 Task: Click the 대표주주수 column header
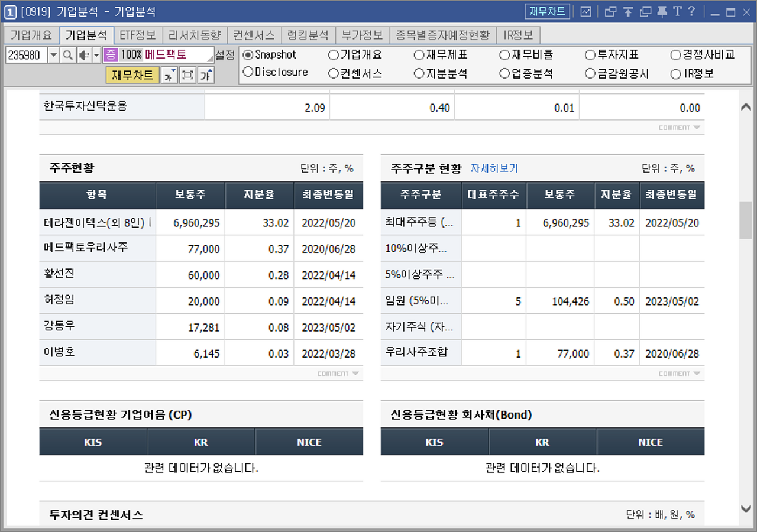tap(494, 194)
